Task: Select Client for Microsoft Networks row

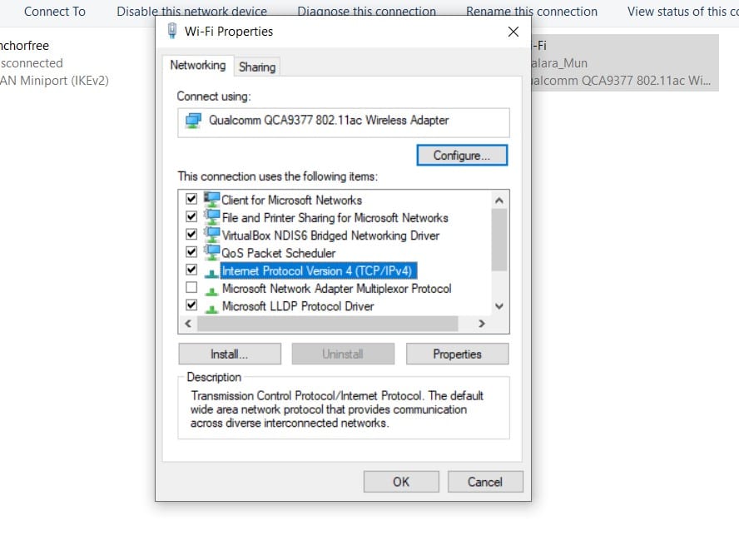Action: click(x=291, y=200)
